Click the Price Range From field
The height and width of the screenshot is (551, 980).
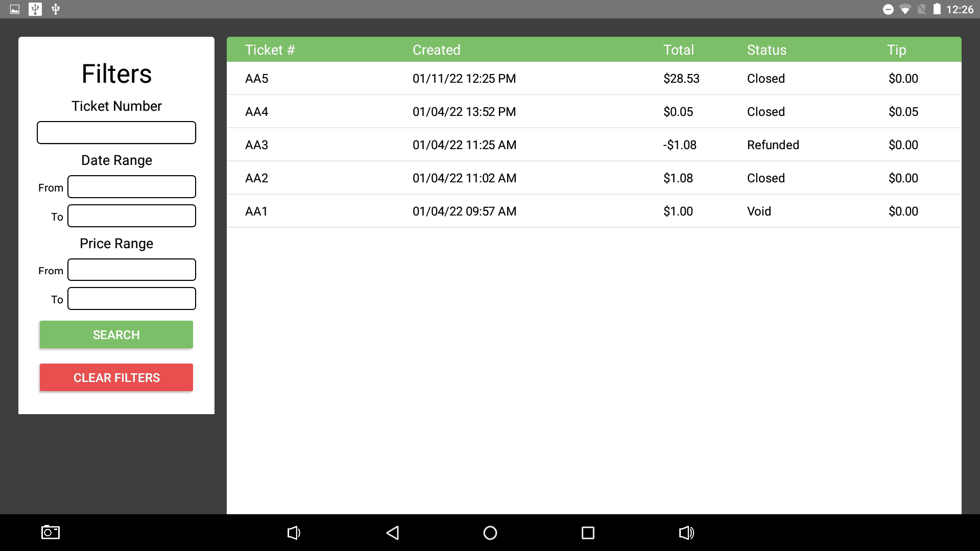(132, 270)
